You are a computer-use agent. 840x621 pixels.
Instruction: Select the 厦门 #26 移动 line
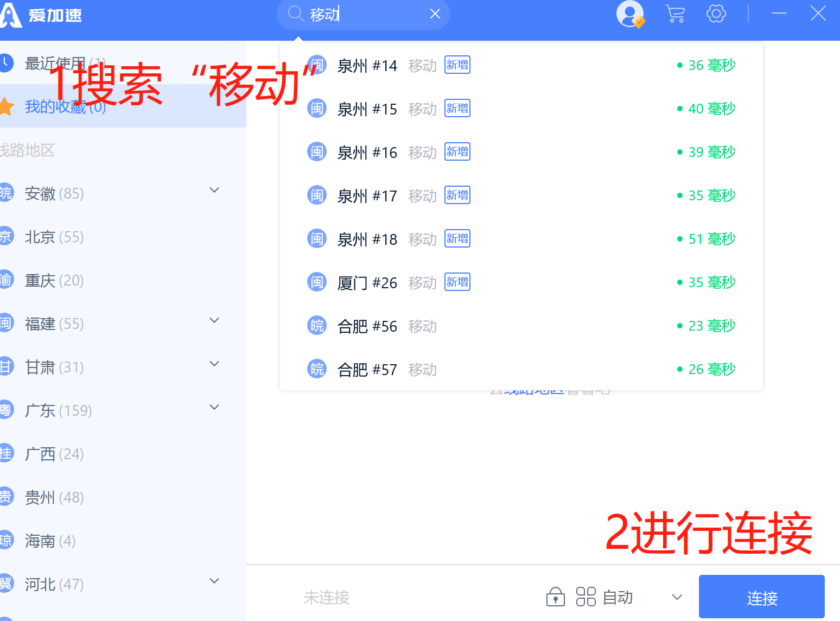click(521, 282)
